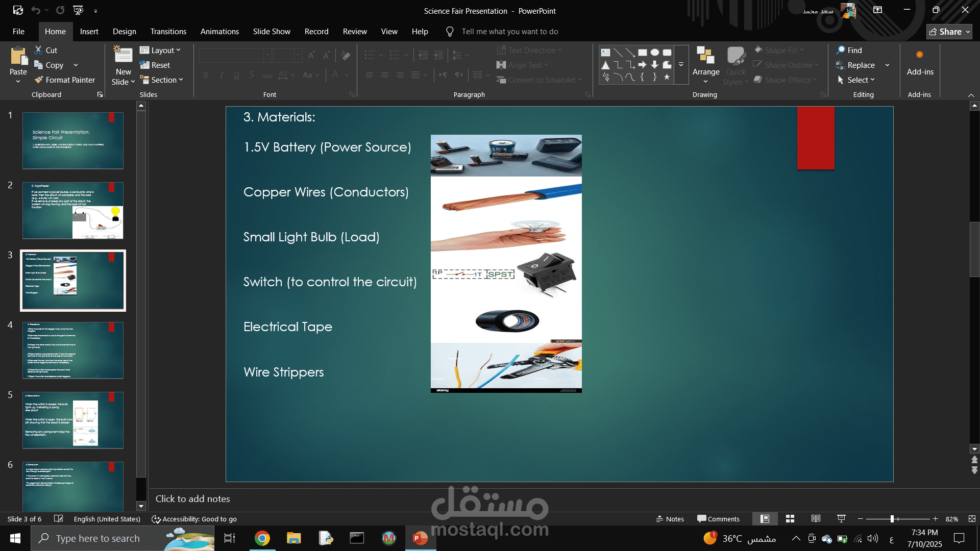This screenshot has width=980, height=551.
Task: Open File Explorer from taskbar
Action: coord(293,538)
